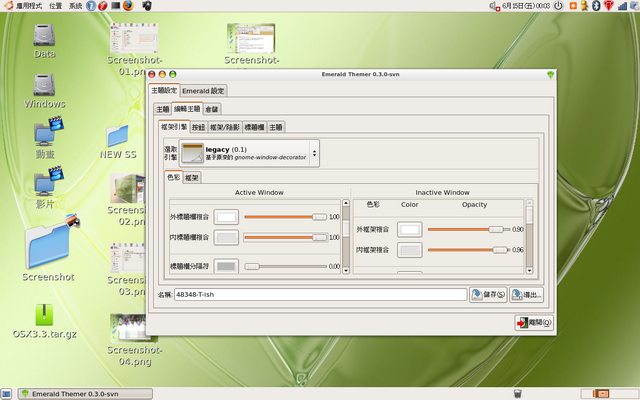Click the dark camera-like launcher after Firefox
This screenshot has height=400, width=640.
pos(147,6)
